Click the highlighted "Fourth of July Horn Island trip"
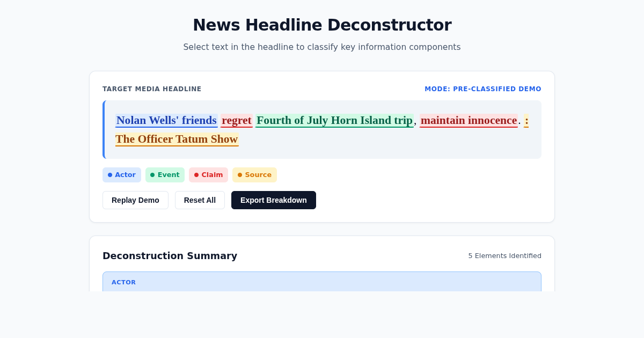 click(x=334, y=120)
